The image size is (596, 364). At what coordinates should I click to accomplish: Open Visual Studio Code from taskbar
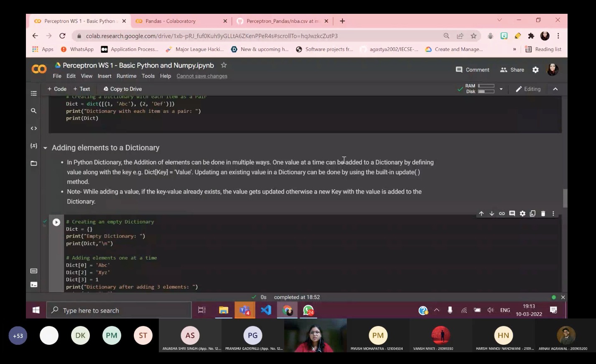[266, 310]
